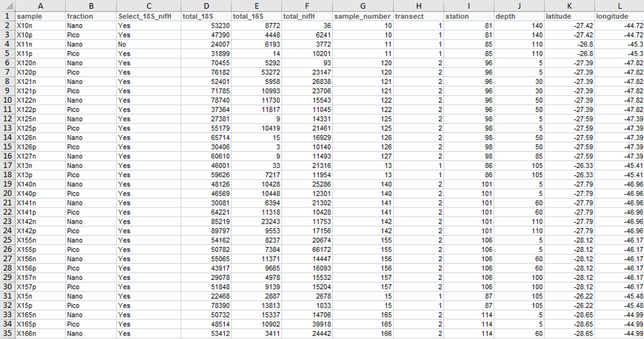Click the 'sample_number' header cell
Image resolution: width=644 pixels, height=339 pixels.
point(362,15)
